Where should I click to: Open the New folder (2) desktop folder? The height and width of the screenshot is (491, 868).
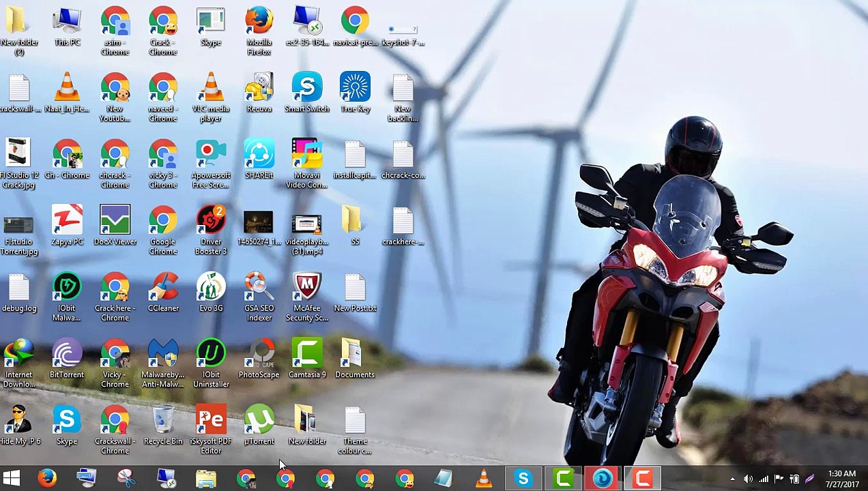18,31
